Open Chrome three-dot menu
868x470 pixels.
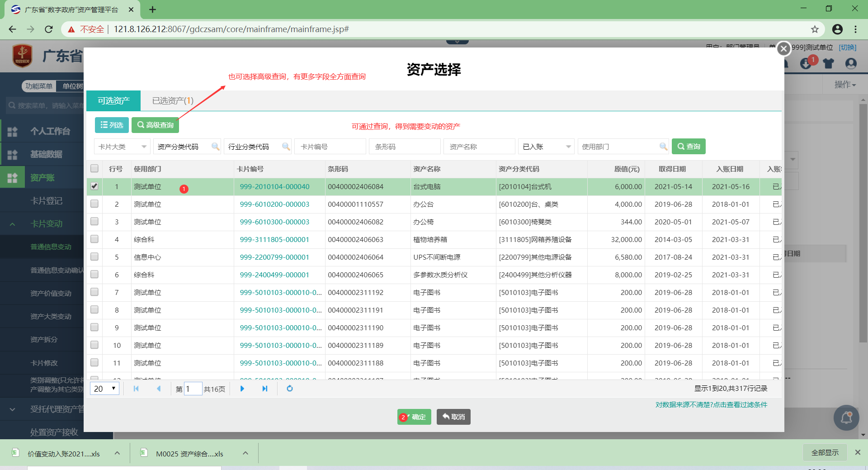coord(855,29)
